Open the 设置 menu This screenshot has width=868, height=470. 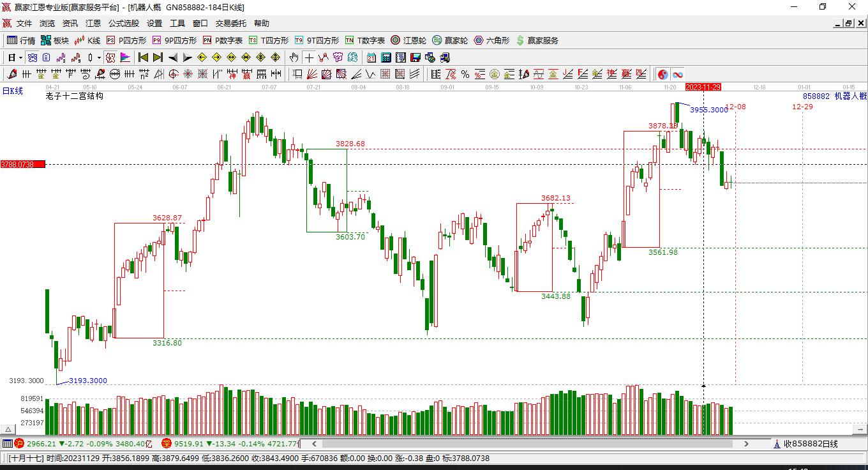(154, 24)
